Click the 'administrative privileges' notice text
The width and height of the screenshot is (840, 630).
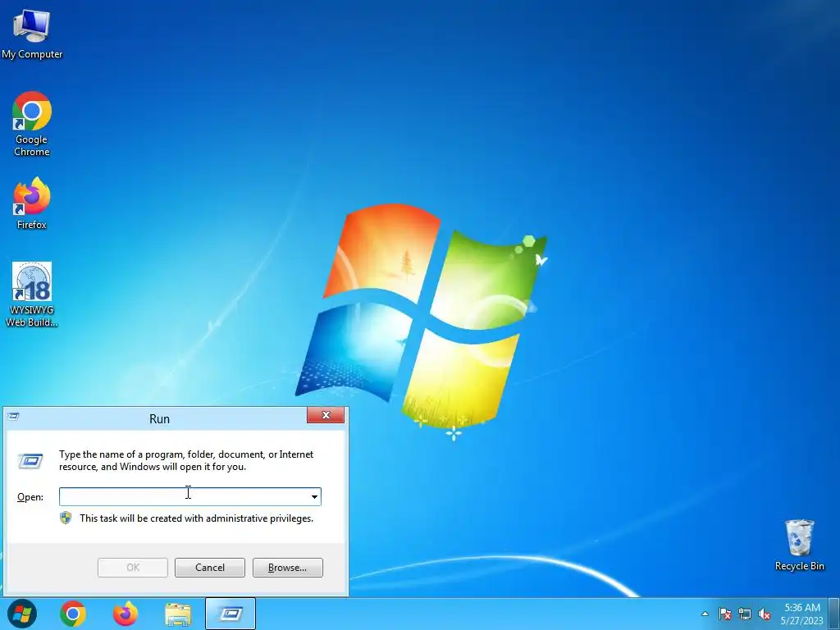click(x=197, y=518)
